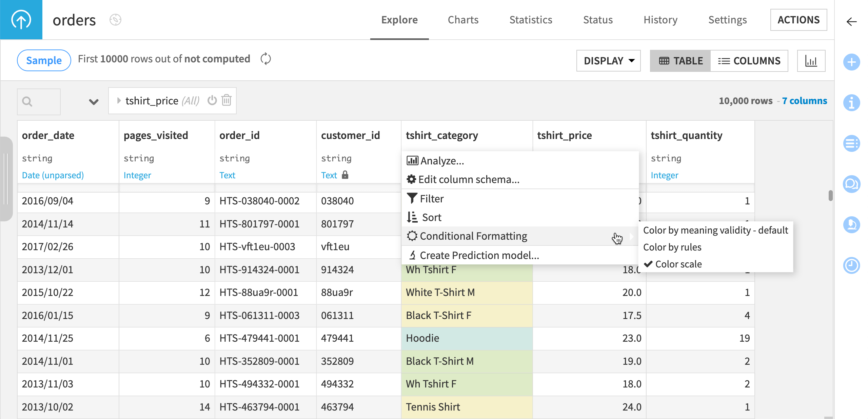Open the ACTIONS menu

pyautogui.click(x=798, y=20)
